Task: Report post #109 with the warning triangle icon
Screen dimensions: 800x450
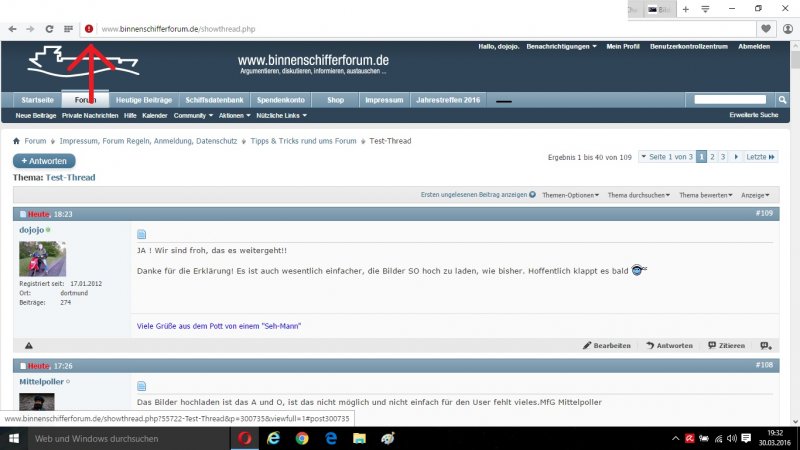Action: (x=28, y=345)
